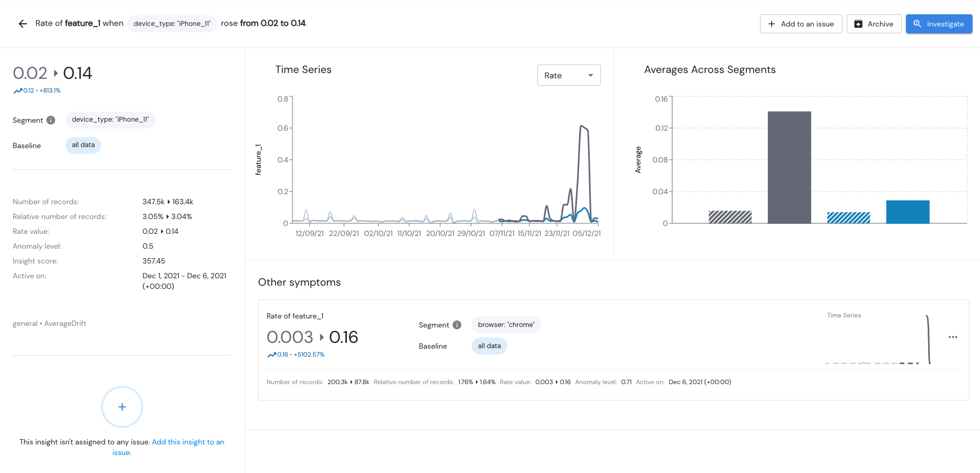Click the circular plus icon to assign issue
Image resolution: width=980 pixels, height=473 pixels.
click(x=122, y=407)
